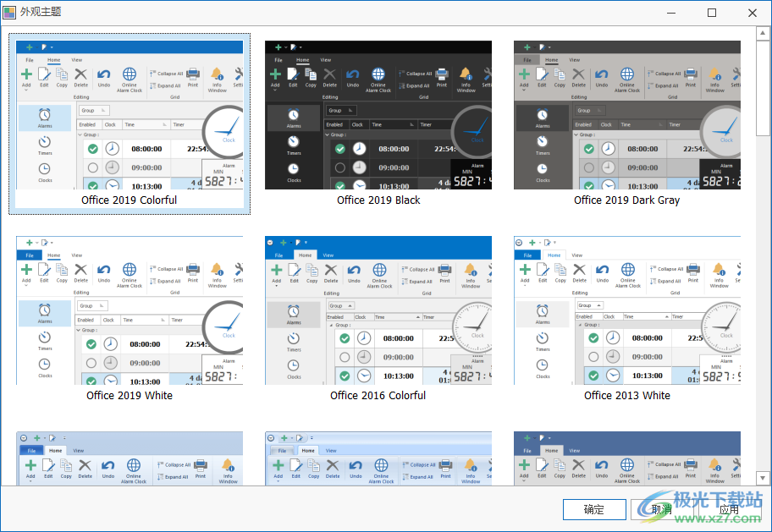Image resolution: width=772 pixels, height=532 pixels.
Task: Confirm with the 确定 button
Action: pos(594,509)
